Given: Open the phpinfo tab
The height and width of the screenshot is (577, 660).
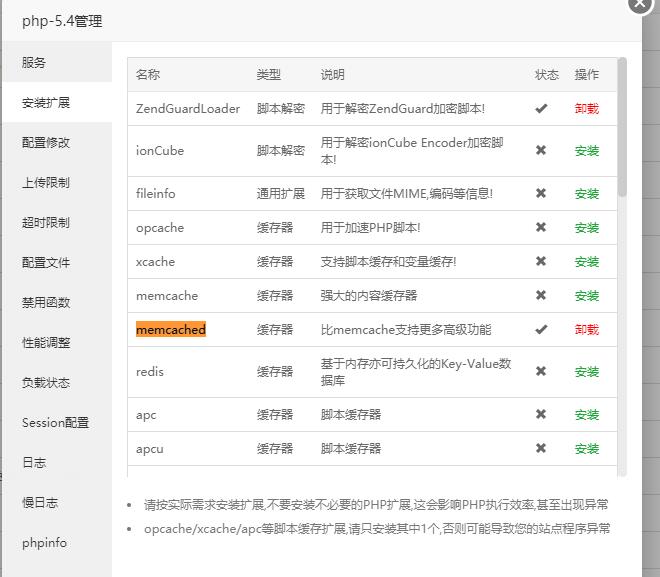Looking at the screenshot, I should click(45, 543).
